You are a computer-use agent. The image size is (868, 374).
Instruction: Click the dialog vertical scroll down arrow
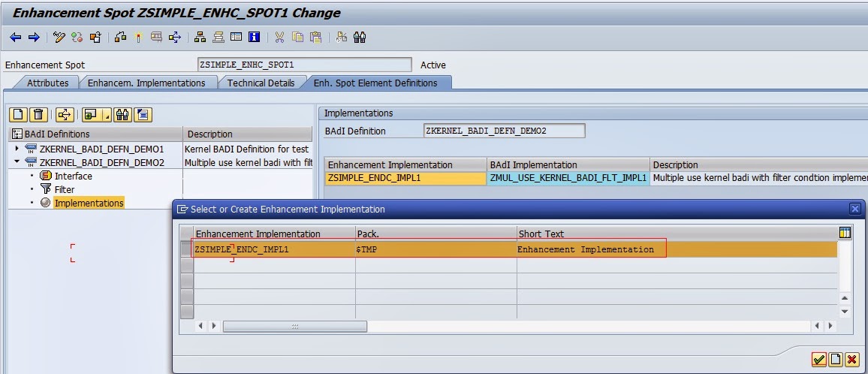(x=845, y=312)
